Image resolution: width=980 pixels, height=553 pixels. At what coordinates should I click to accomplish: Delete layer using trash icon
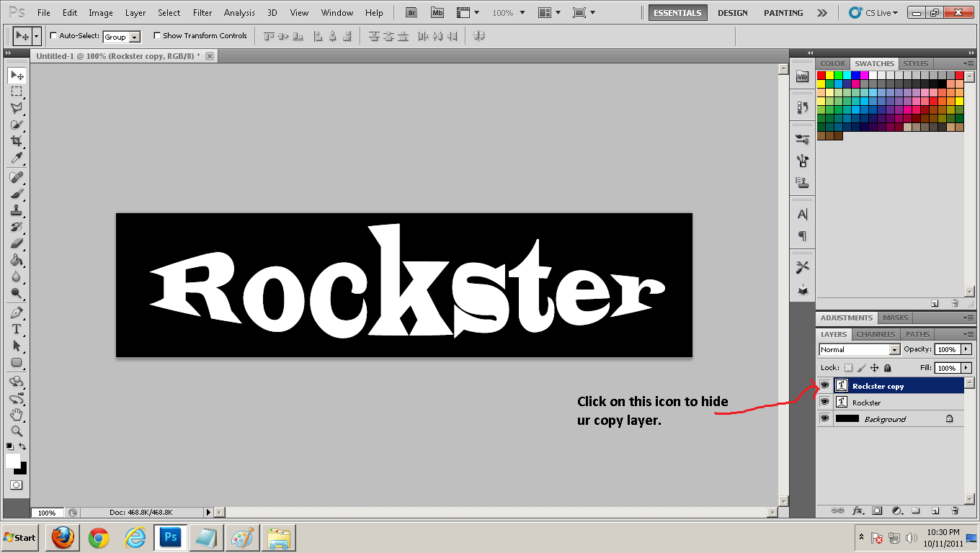tap(955, 511)
